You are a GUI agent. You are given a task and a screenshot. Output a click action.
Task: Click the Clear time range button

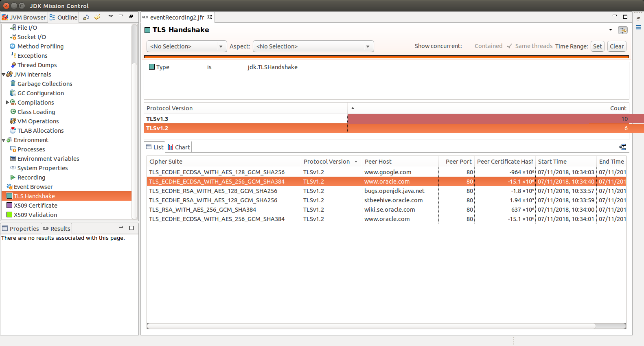(616, 46)
